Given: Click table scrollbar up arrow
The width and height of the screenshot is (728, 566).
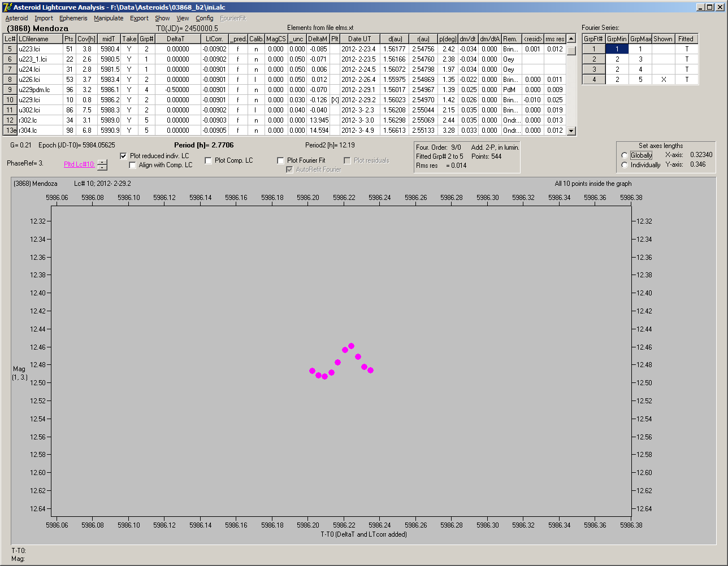Looking at the screenshot, I should pyautogui.click(x=571, y=39).
